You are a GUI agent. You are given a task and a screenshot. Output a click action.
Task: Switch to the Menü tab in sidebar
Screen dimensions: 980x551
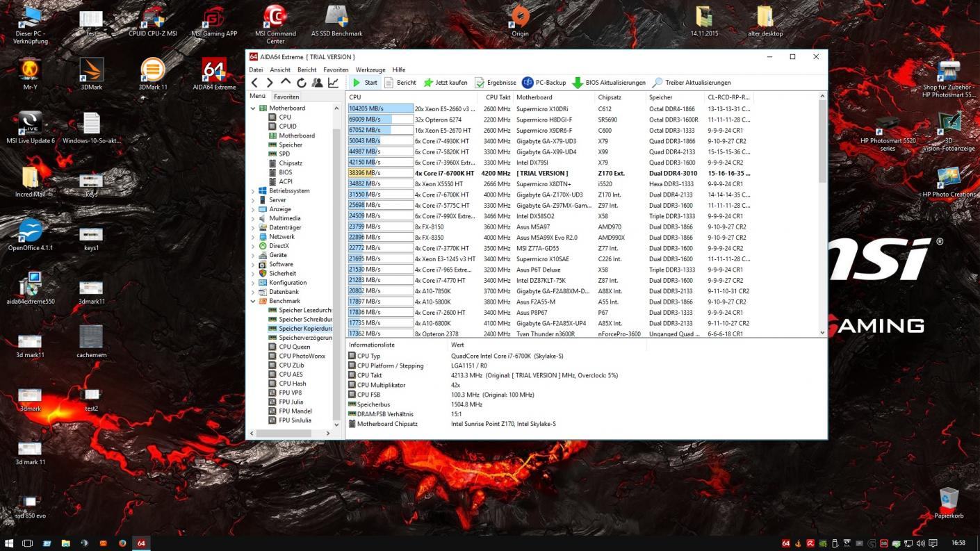(x=257, y=97)
